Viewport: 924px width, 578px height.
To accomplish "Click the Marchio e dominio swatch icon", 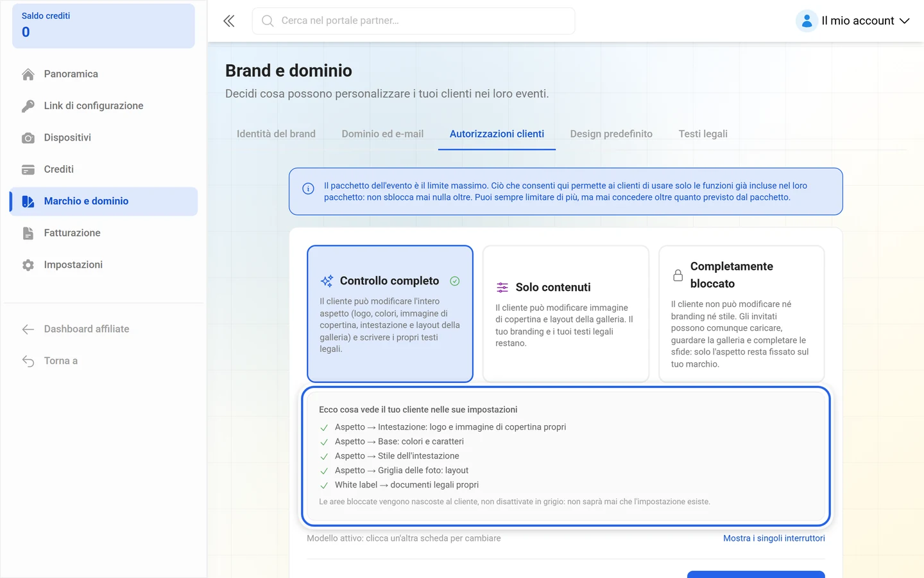I will coord(28,202).
